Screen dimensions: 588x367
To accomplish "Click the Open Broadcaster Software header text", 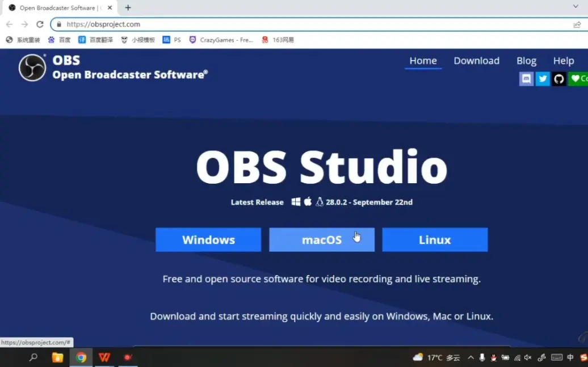I will (x=130, y=75).
